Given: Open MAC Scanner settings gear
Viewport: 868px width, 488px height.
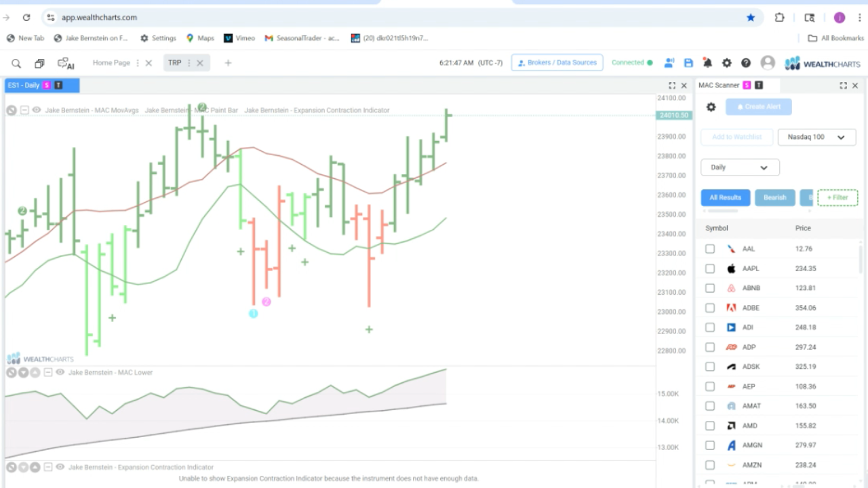Looking at the screenshot, I should pyautogui.click(x=711, y=107).
